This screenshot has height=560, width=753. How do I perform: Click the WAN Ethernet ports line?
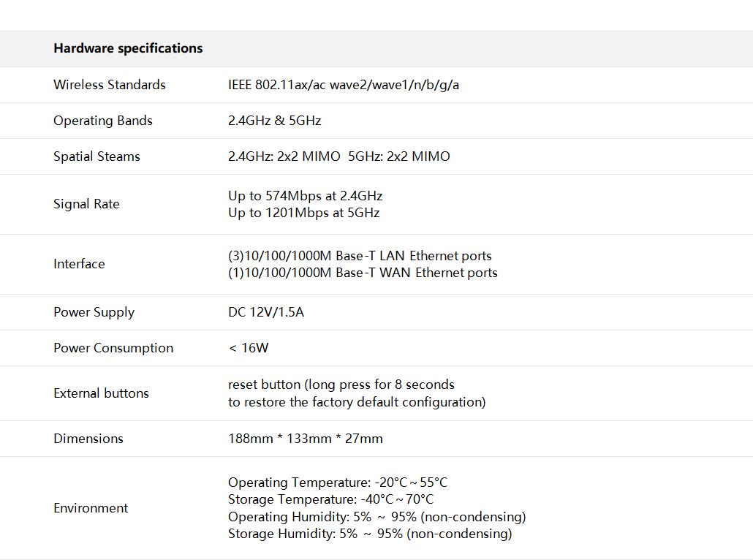click(363, 273)
